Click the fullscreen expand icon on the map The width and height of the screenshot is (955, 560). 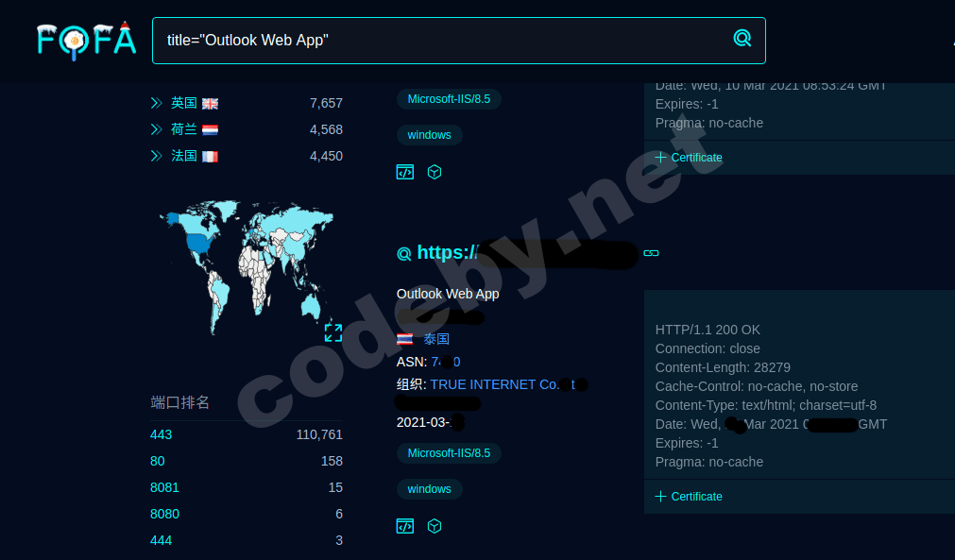pos(333,332)
